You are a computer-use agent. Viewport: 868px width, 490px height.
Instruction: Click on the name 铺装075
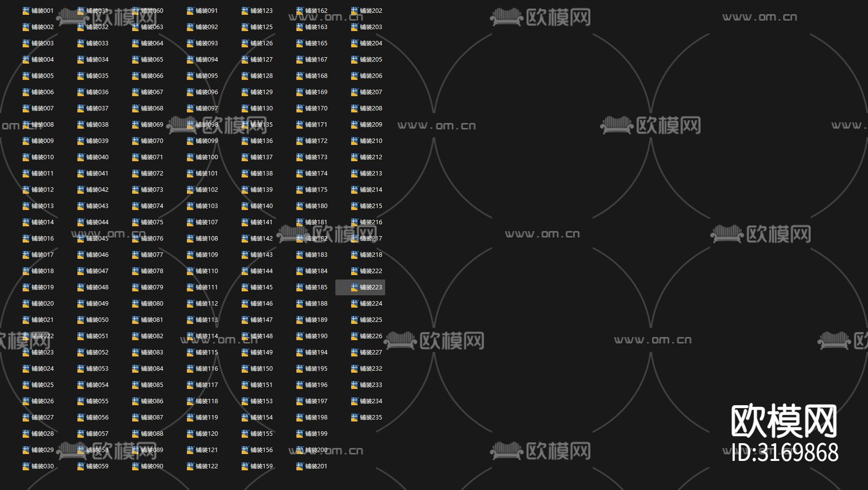point(152,222)
